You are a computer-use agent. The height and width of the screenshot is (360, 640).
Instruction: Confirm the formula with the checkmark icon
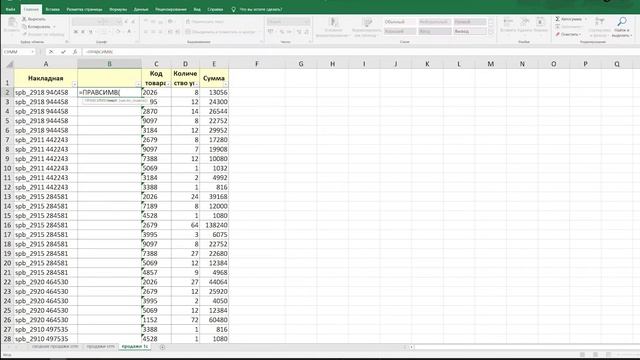click(x=63, y=52)
